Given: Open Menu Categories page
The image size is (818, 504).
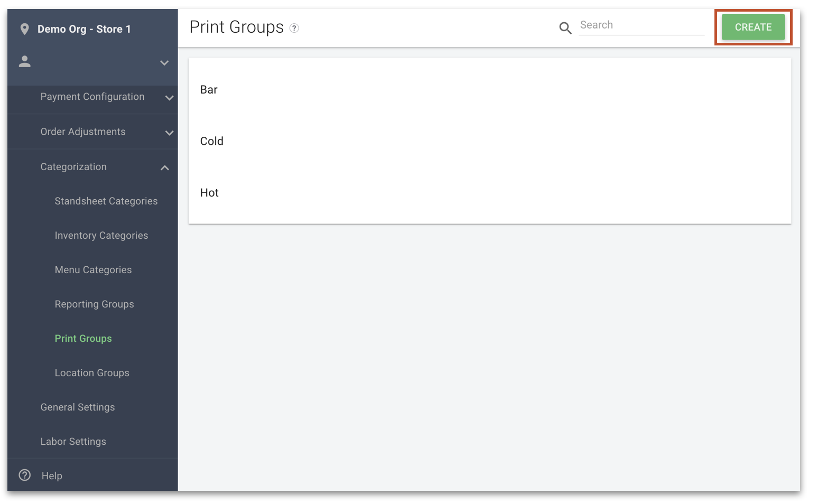Looking at the screenshot, I should [x=93, y=270].
